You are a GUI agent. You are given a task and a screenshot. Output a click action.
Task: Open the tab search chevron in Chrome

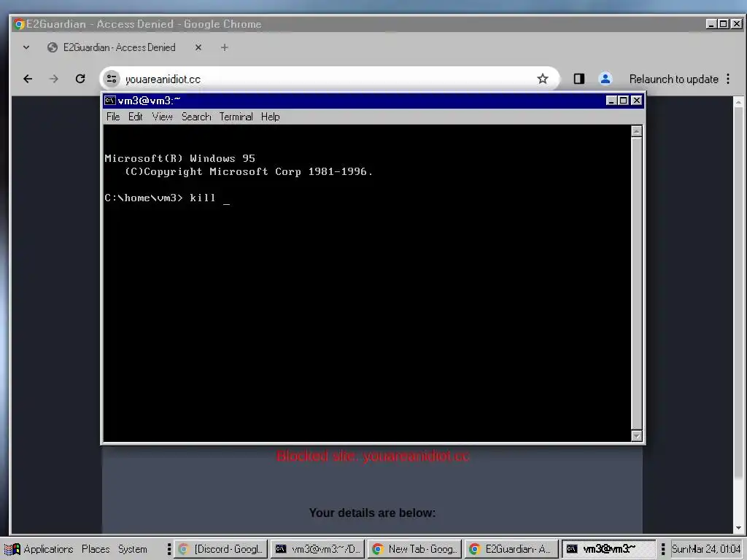[x=26, y=47]
